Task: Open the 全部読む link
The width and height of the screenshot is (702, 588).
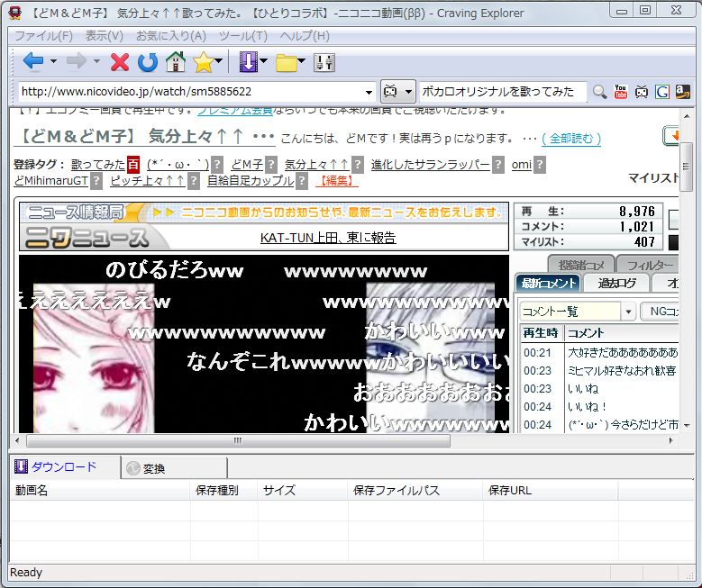Action: pos(571,139)
